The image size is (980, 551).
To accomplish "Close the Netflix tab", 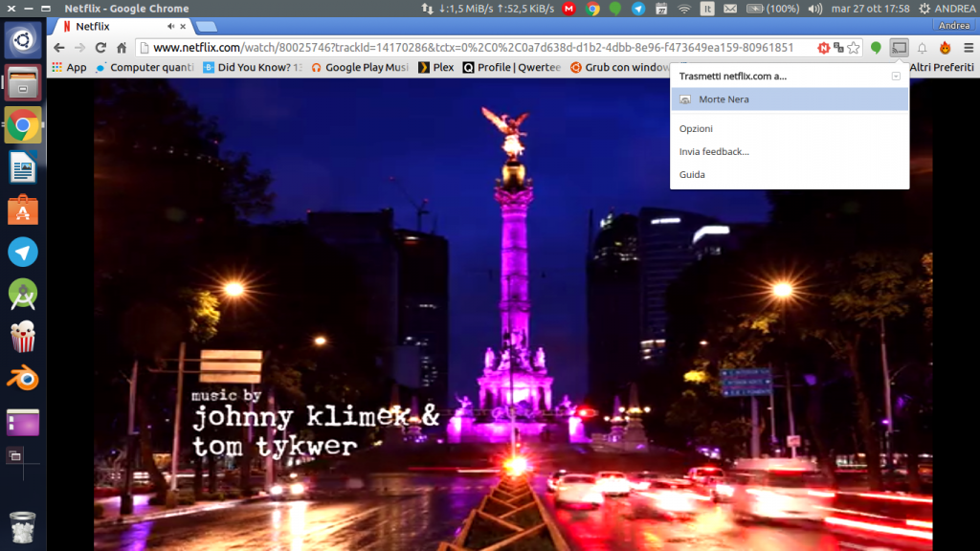I will (183, 26).
